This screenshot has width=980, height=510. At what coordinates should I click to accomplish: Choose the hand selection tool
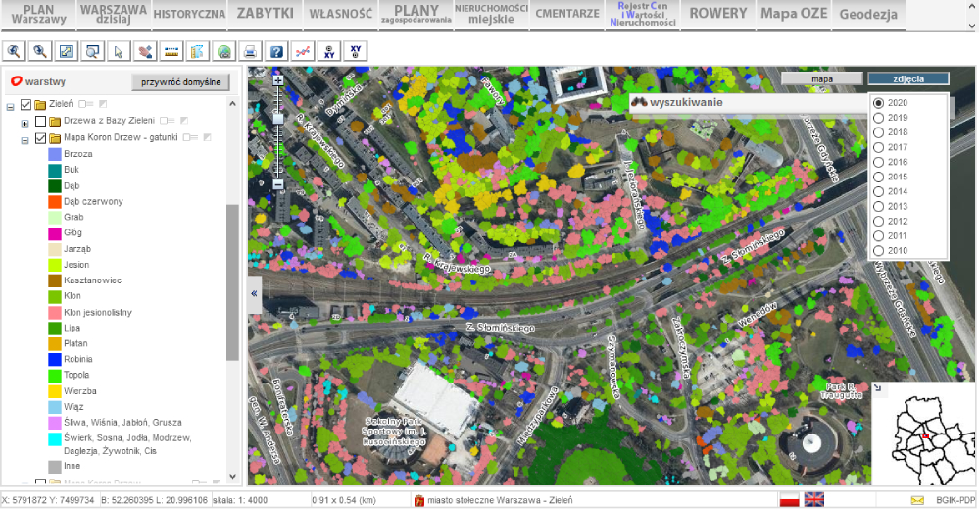tap(145, 51)
